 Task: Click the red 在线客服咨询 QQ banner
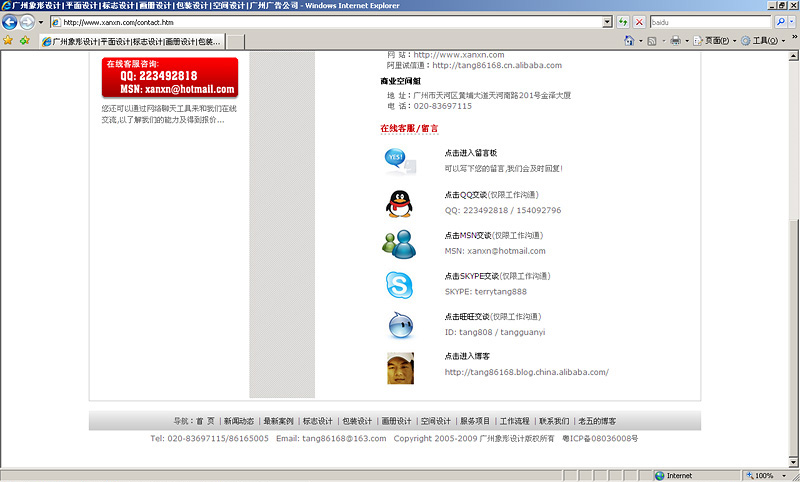pyautogui.click(x=170, y=78)
